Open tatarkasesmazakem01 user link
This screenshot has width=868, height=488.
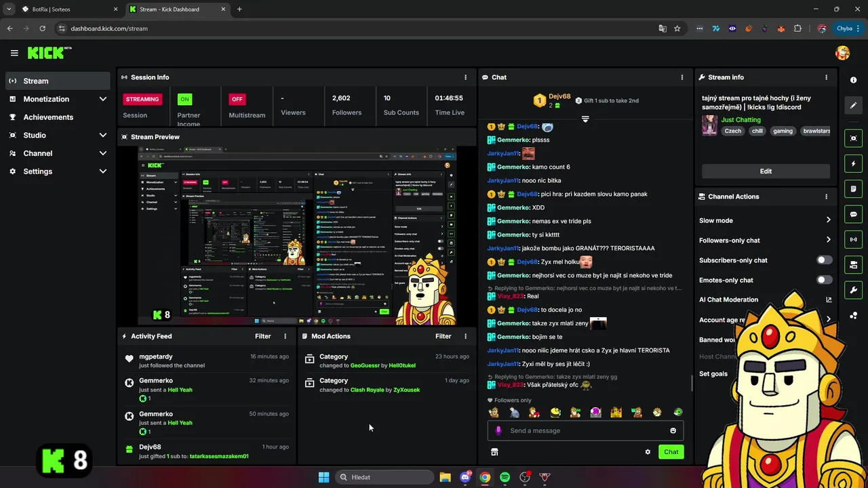tap(219, 456)
